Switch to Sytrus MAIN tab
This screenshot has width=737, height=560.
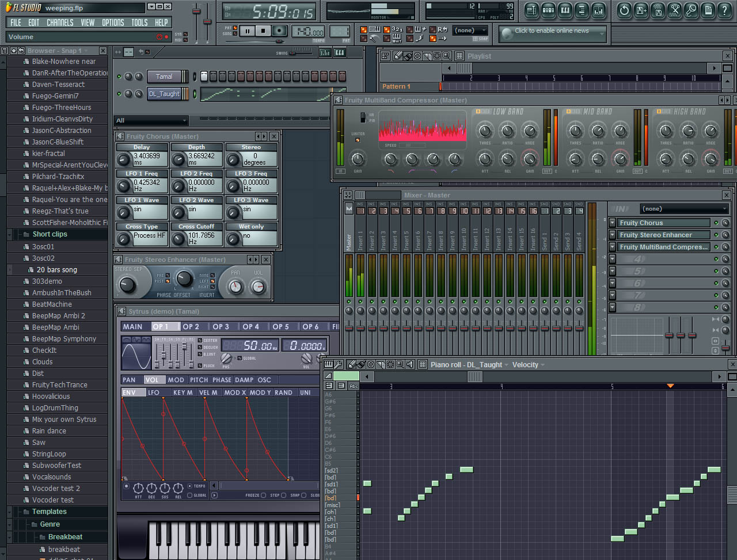point(135,326)
